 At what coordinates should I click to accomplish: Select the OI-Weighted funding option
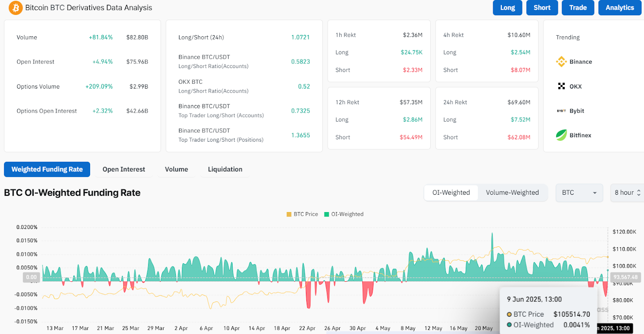pos(451,193)
